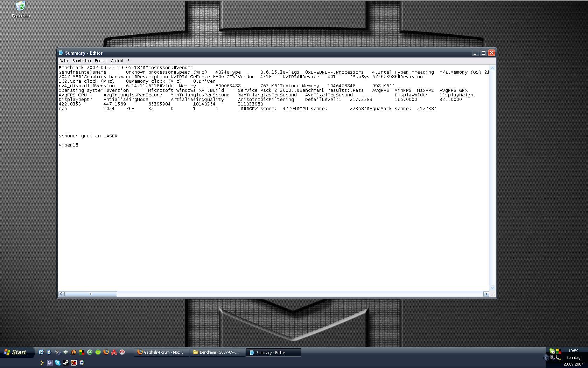Click the text "schönen gruß an LASER"
This screenshot has width=588, height=368.
(88, 136)
